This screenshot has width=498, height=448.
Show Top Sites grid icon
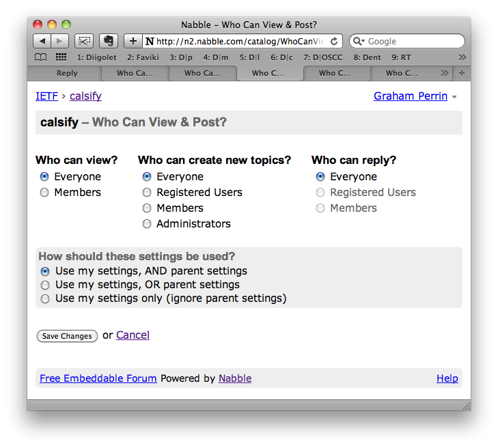pyautogui.click(x=61, y=57)
